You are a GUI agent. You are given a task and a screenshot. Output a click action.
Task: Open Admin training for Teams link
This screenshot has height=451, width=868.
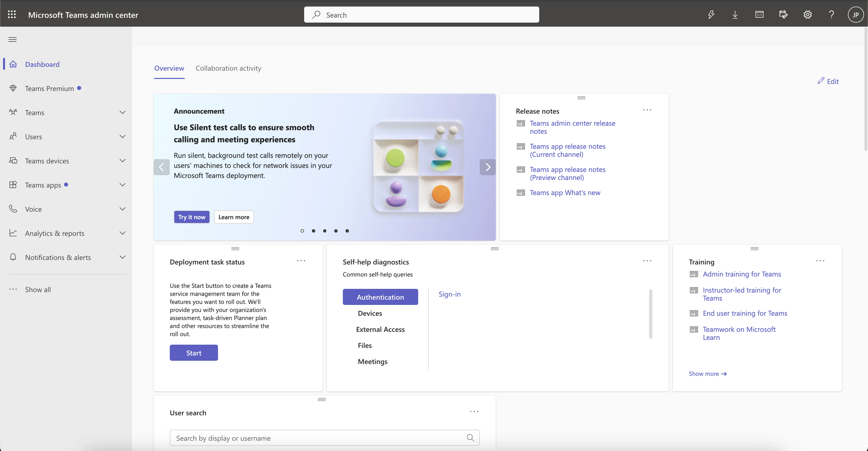[x=742, y=274]
